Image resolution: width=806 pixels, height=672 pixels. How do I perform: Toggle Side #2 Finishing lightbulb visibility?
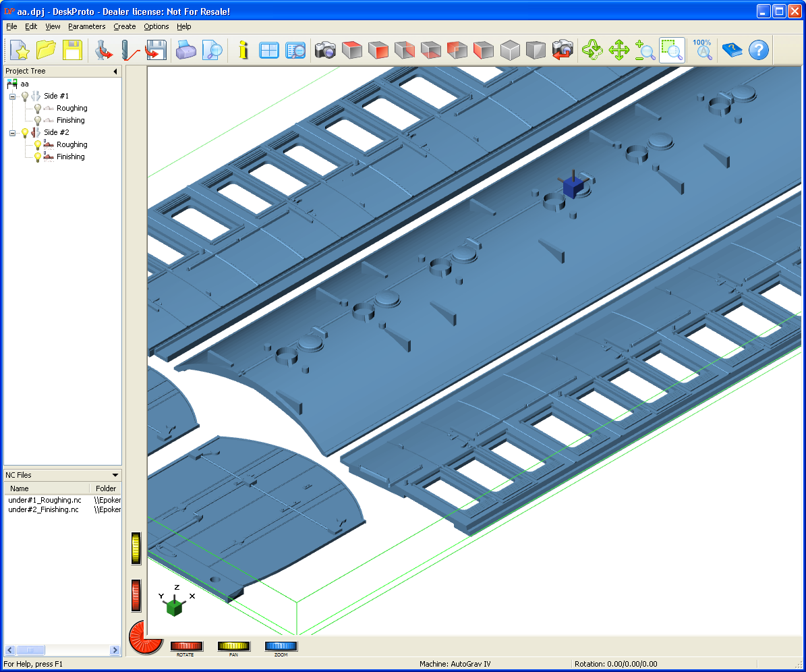38,157
